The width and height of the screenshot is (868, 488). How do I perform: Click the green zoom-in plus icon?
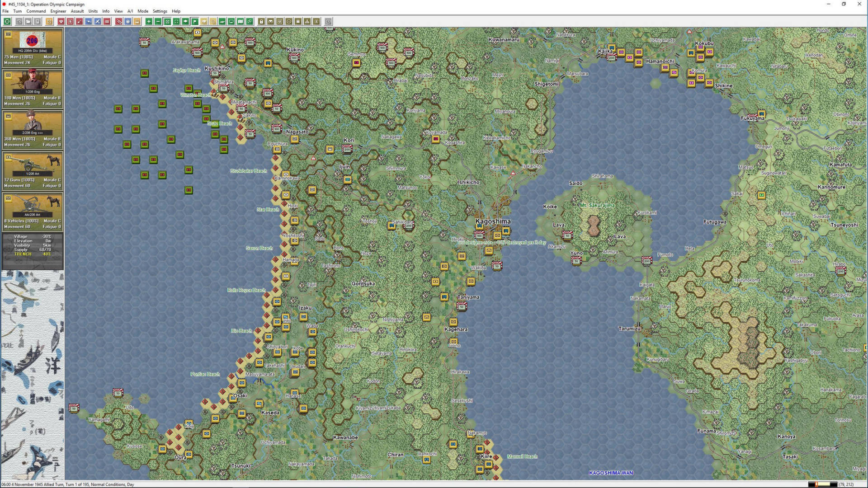click(x=148, y=21)
